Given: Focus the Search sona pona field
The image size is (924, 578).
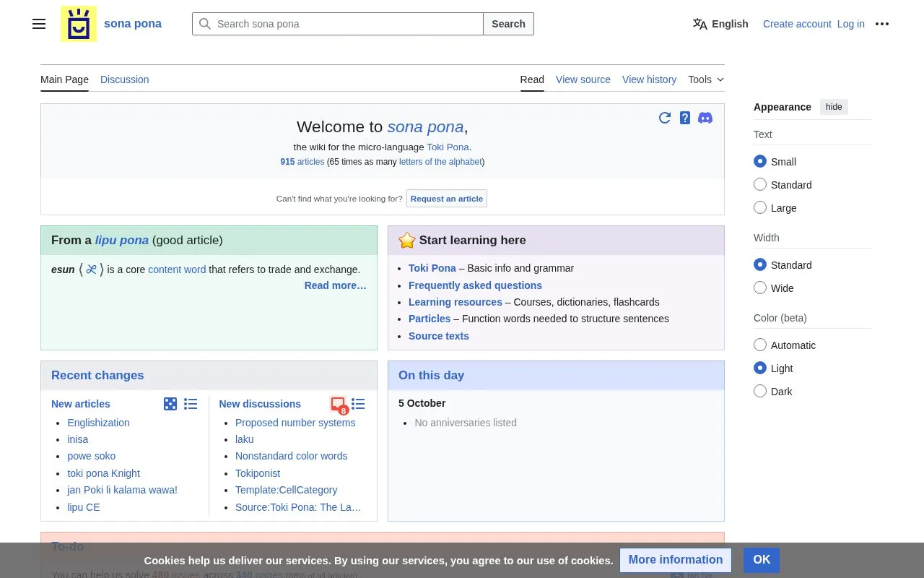Looking at the screenshot, I should 338,24.
